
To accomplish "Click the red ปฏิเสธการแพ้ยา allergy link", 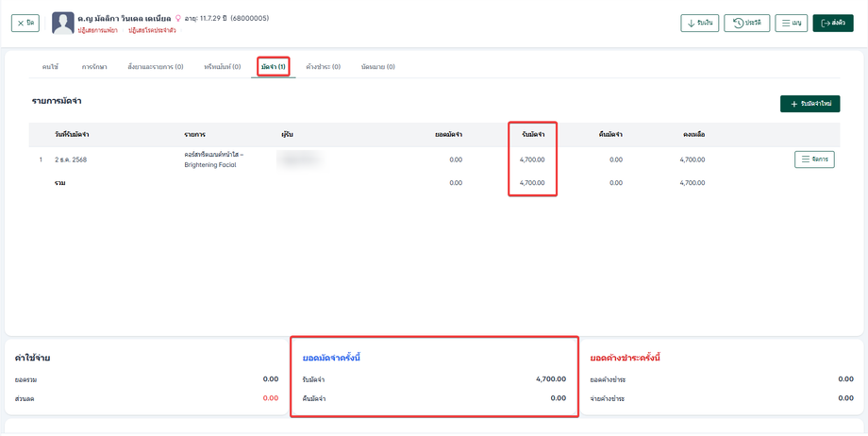I will (x=98, y=30).
